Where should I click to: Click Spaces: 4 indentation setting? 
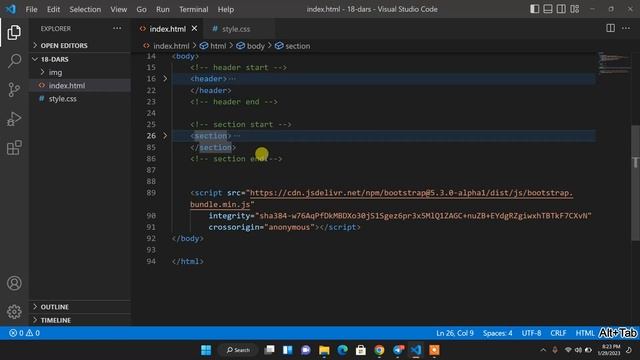click(497, 333)
